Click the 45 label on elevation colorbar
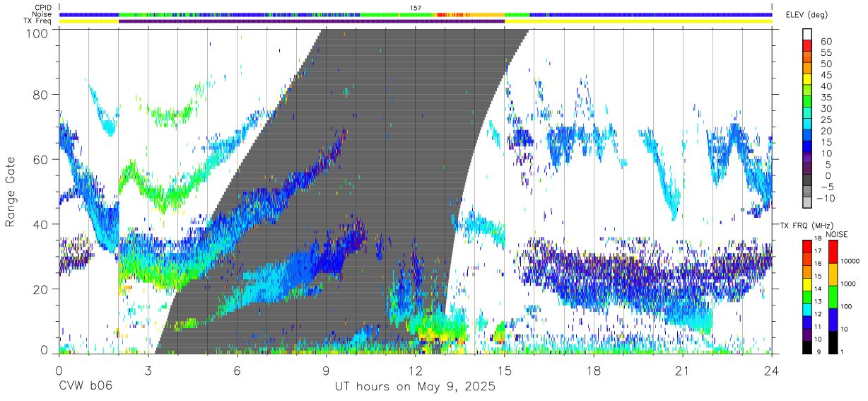This screenshot has height=401, width=868. click(826, 75)
